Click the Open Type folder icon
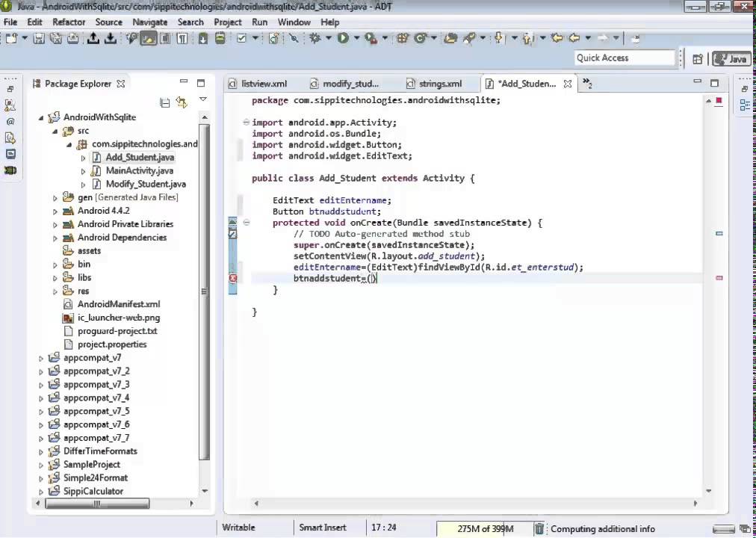The width and height of the screenshot is (756, 538). click(x=450, y=39)
